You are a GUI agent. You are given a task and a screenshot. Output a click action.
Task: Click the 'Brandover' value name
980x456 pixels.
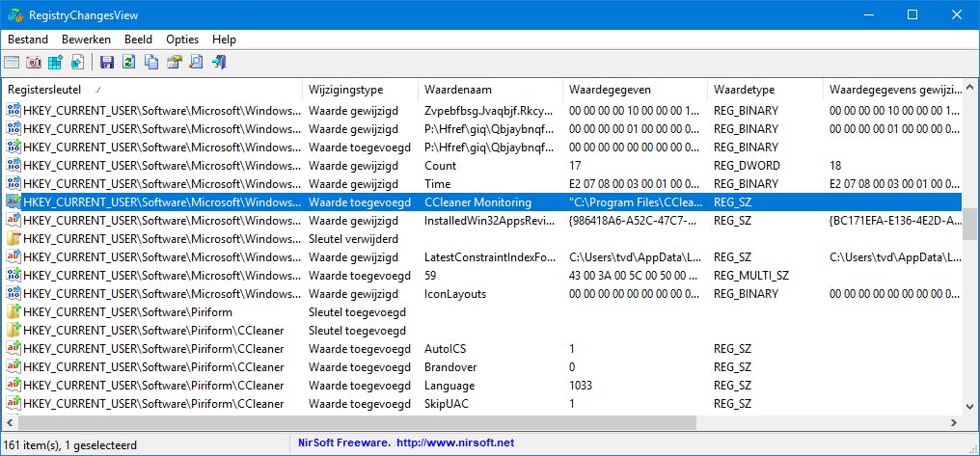[x=450, y=366]
